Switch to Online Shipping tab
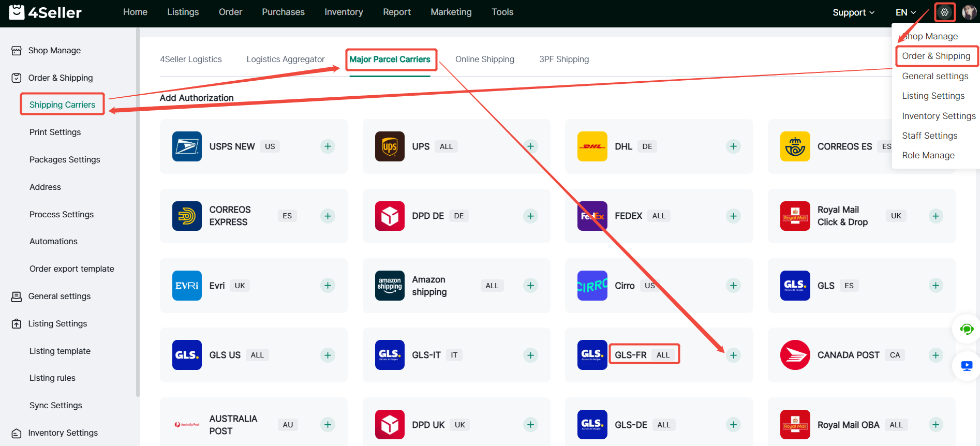 (485, 59)
